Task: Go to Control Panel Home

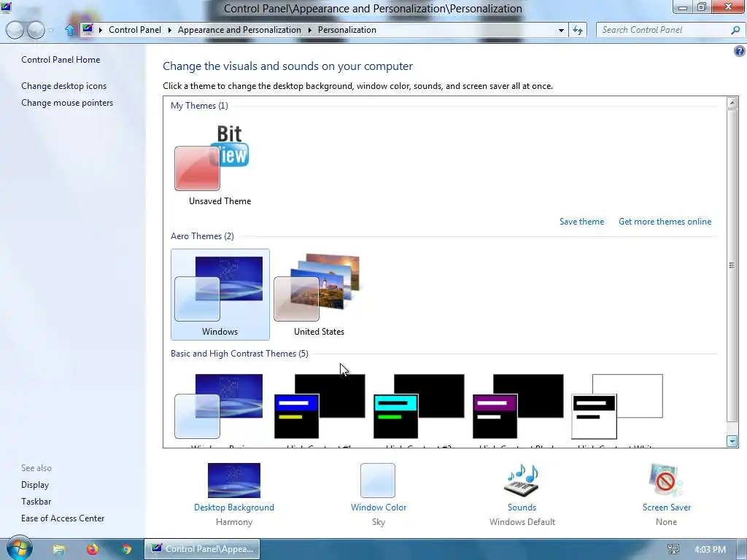Action: (61, 60)
